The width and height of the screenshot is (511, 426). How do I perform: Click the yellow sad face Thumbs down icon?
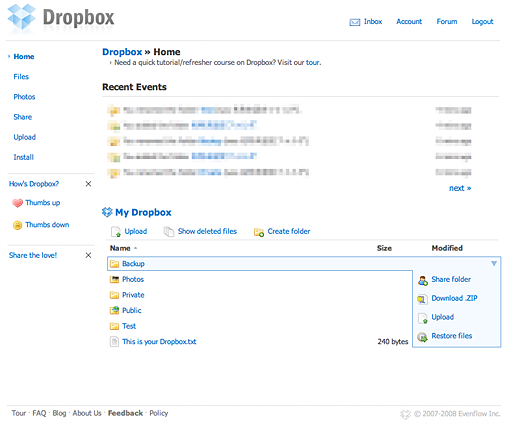click(17, 225)
